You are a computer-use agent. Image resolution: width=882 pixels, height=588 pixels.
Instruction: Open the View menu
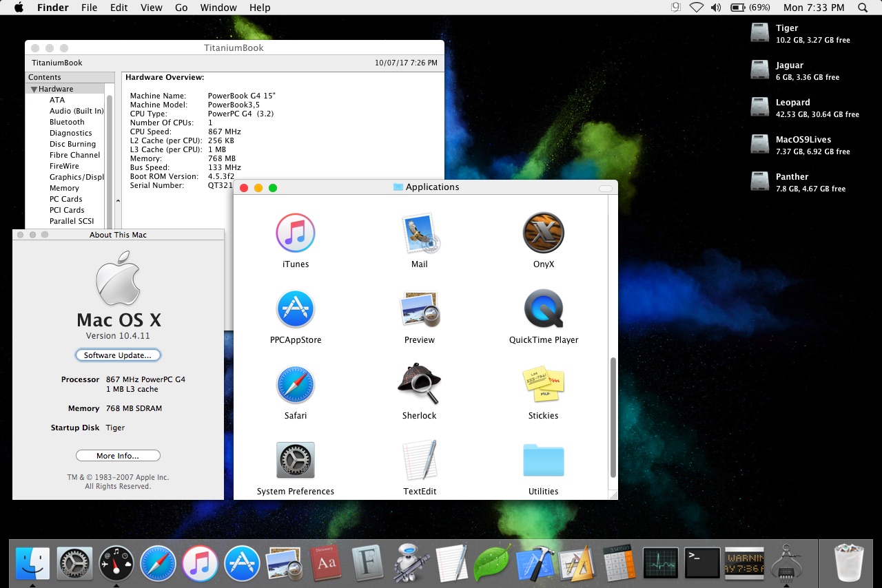click(151, 8)
